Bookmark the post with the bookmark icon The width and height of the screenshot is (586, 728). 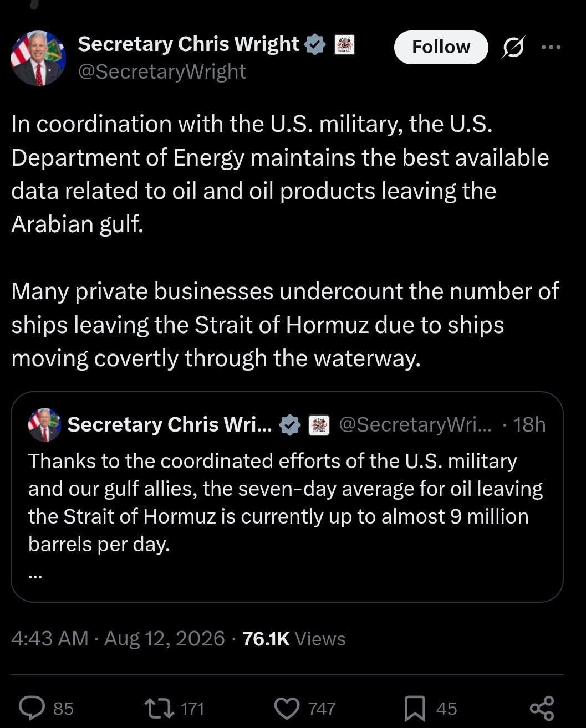[x=415, y=709]
